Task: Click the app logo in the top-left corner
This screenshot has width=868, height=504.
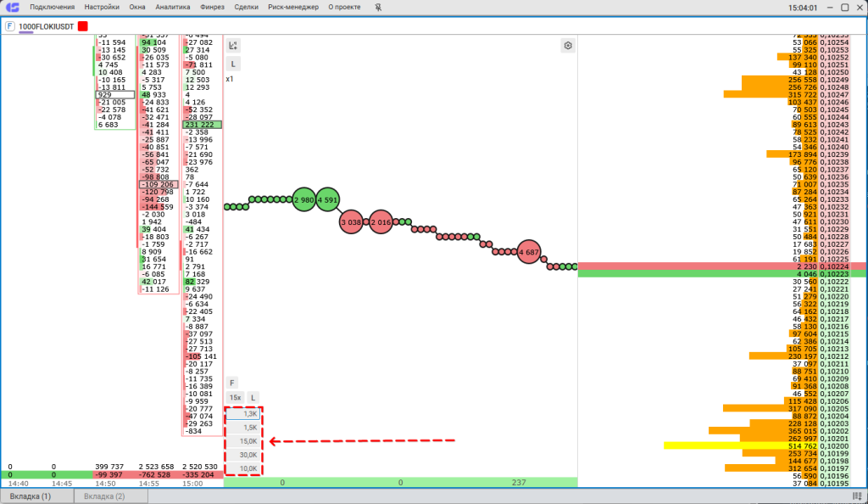Action: click(12, 8)
